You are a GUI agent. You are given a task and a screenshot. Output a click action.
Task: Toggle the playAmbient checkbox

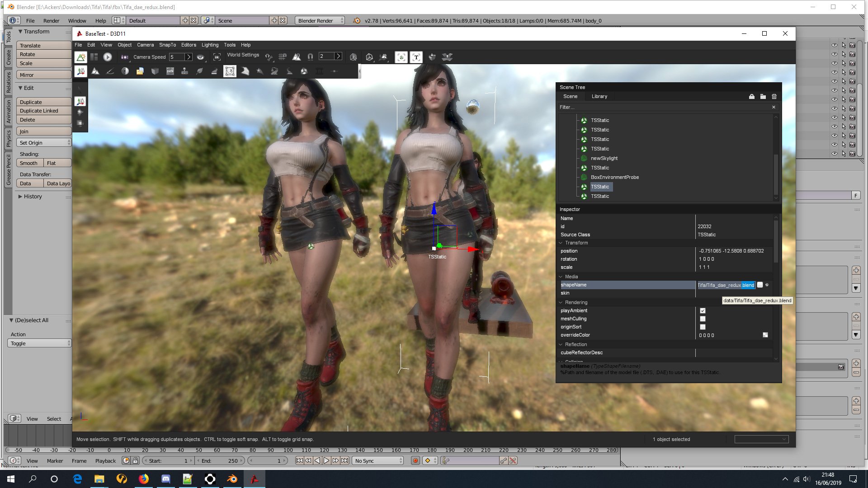pyautogui.click(x=703, y=311)
